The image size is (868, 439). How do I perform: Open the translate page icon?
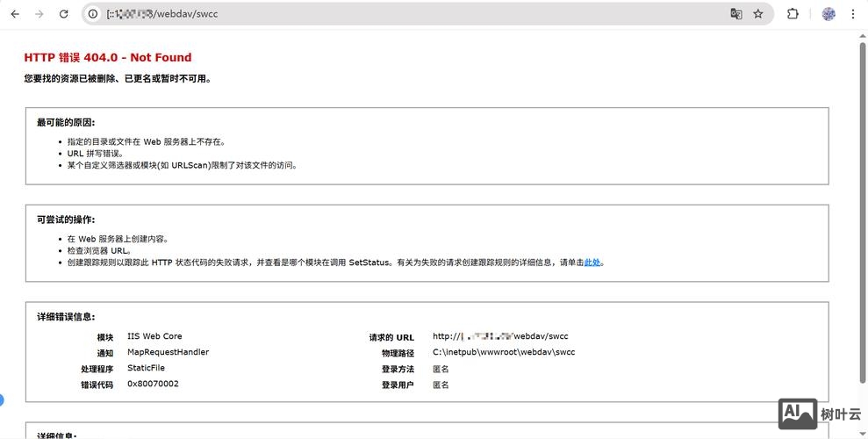pos(736,14)
